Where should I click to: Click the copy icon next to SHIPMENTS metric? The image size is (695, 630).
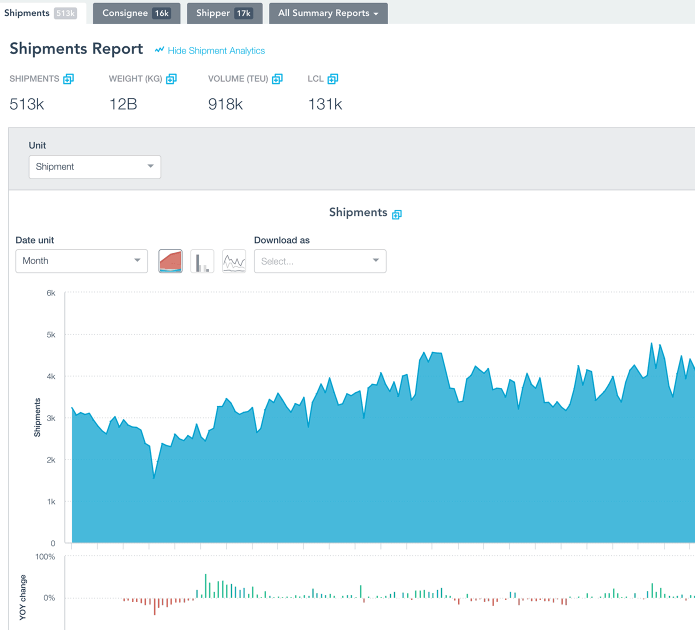pos(69,79)
